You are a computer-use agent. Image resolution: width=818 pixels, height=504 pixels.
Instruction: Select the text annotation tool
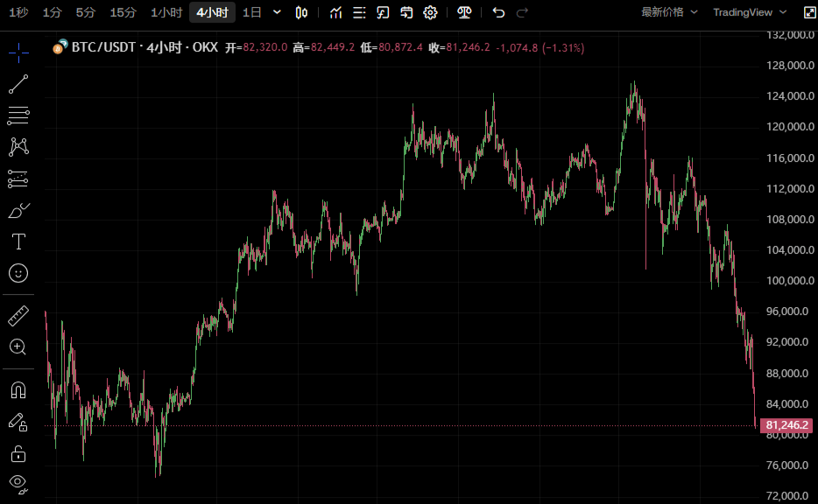[x=18, y=241]
